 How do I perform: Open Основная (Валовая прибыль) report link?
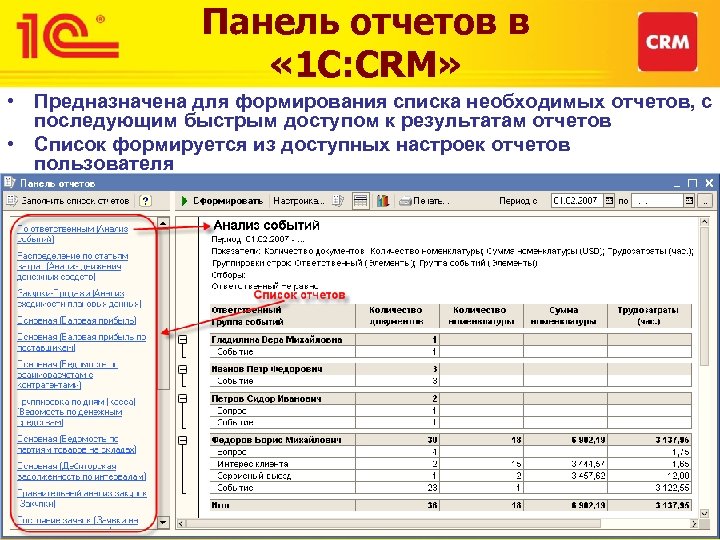point(77,321)
